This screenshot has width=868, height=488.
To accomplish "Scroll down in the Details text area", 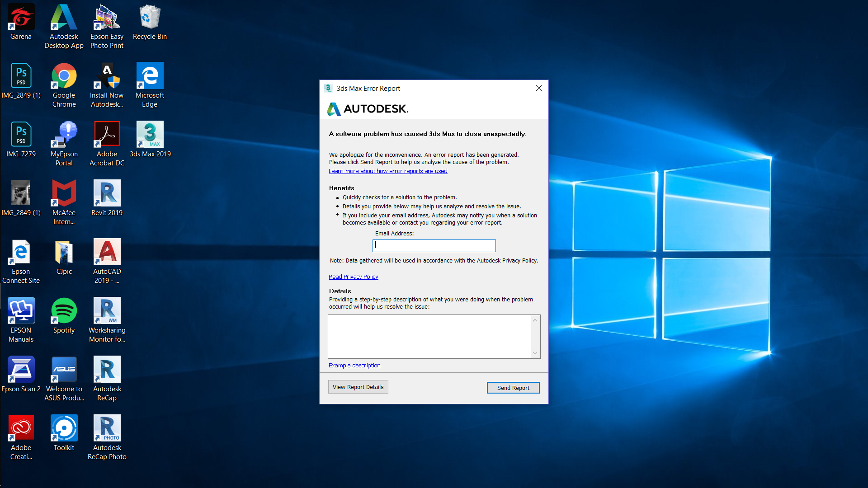I will pos(535,352).
